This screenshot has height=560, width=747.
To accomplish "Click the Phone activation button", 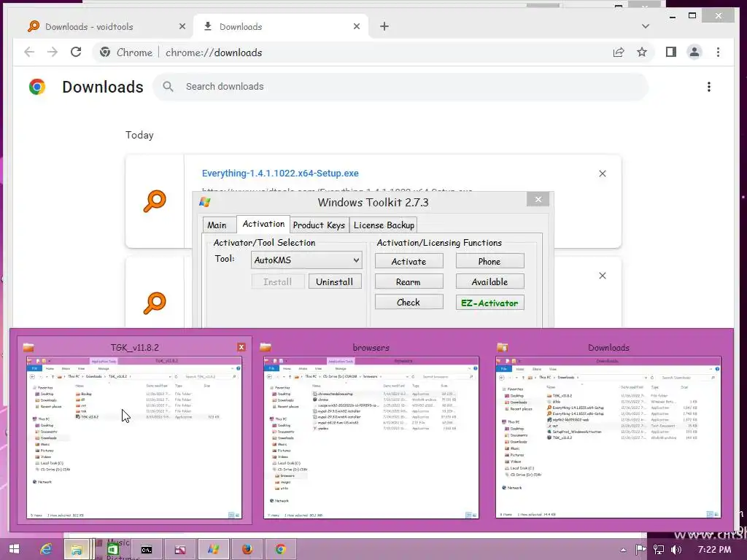I will pos(489,262).
